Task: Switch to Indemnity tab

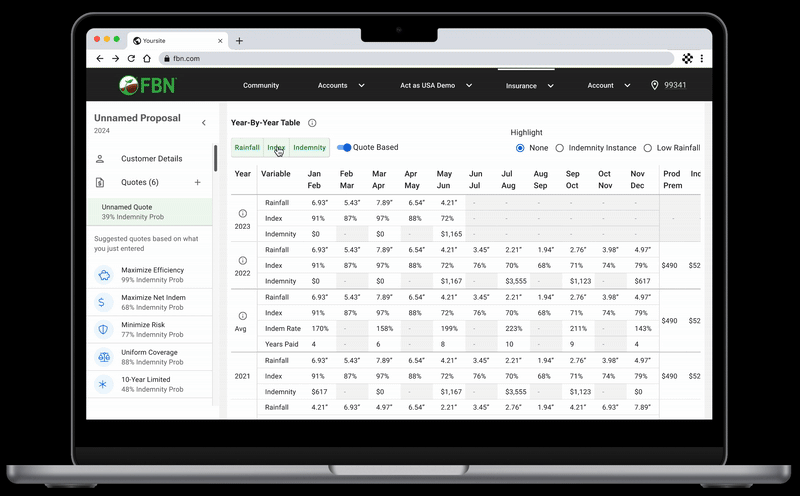Action: pos(309,147)
